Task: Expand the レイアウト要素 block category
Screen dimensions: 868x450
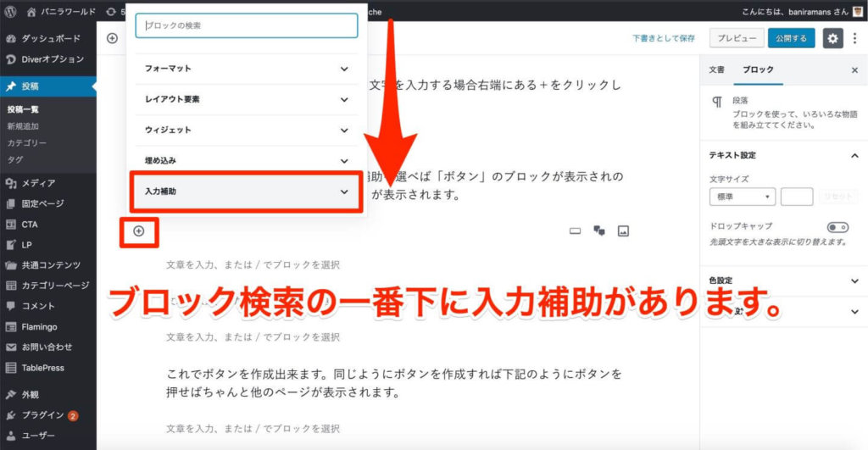Action: click(x=247, y=100)
